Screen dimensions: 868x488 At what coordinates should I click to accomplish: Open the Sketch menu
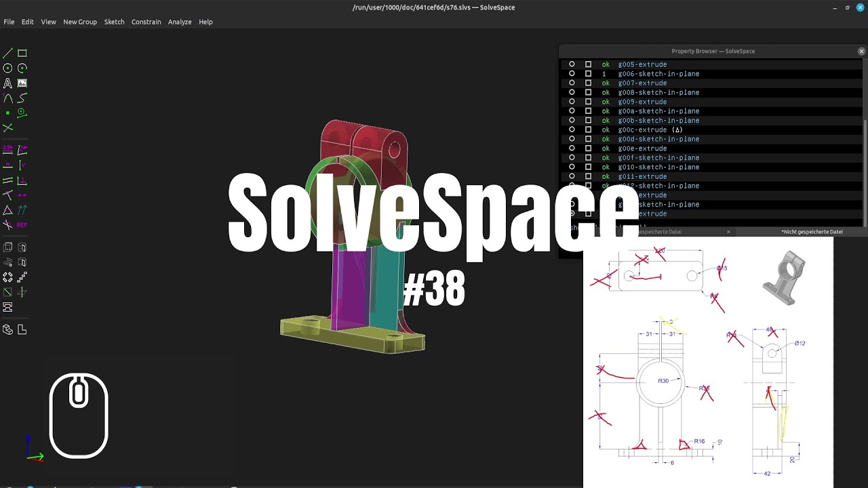[x=114, y=22]
